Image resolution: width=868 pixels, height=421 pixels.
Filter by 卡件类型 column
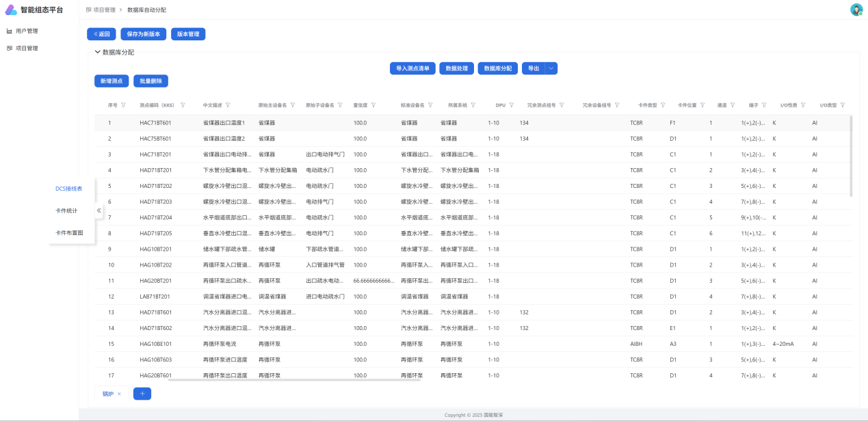tap(663, 105)
